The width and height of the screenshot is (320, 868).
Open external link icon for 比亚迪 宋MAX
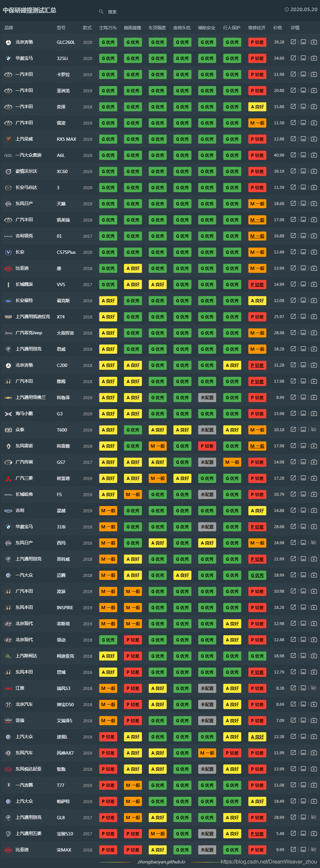click(x=293, y=850)
